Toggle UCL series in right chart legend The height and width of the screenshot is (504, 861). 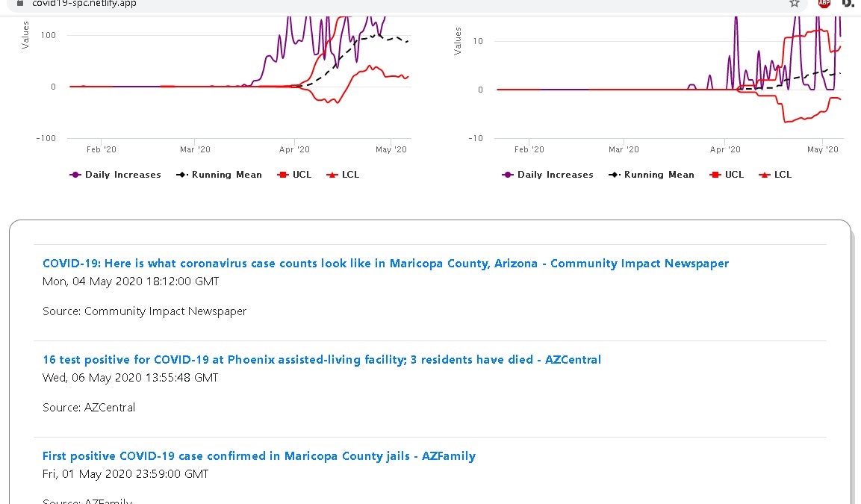pyautogui.click(x=727, y=175)
